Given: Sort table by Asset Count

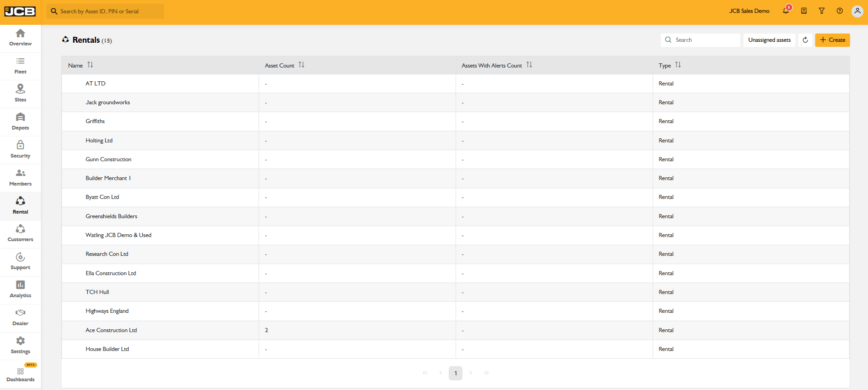Looking at the screenshot, I should click(x=301, y=65).
